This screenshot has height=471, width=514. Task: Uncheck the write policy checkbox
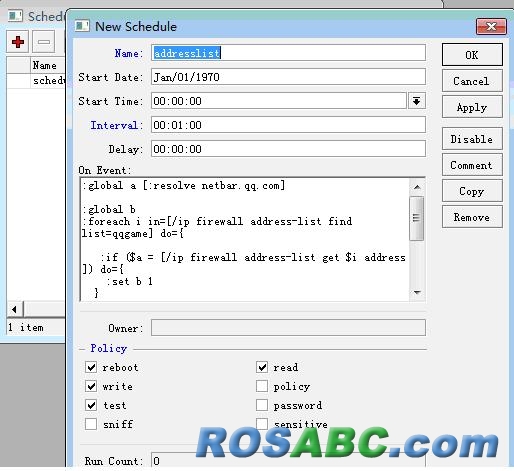point(91,386)
